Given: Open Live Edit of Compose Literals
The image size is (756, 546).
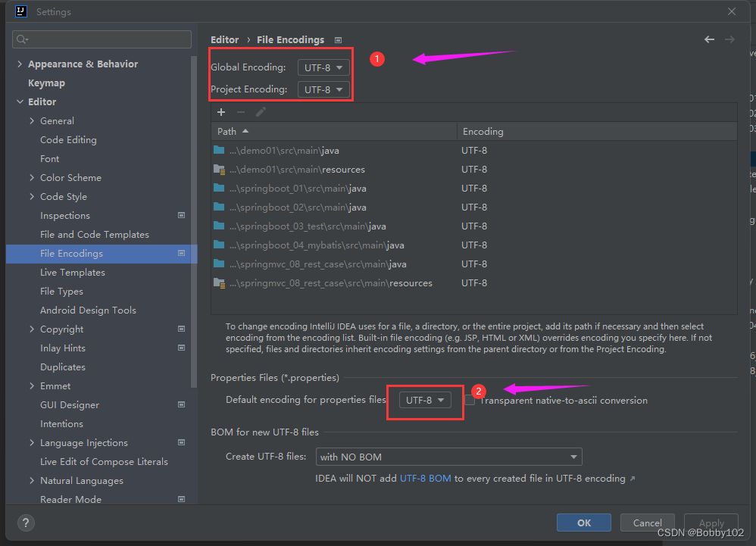Looking at the screenshot, I should tap(104, 462).
